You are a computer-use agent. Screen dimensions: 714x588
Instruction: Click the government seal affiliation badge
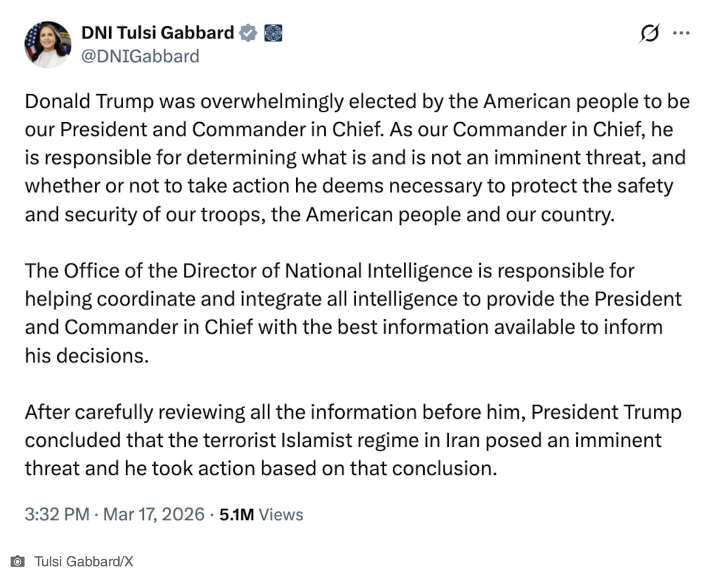[273, 33]
